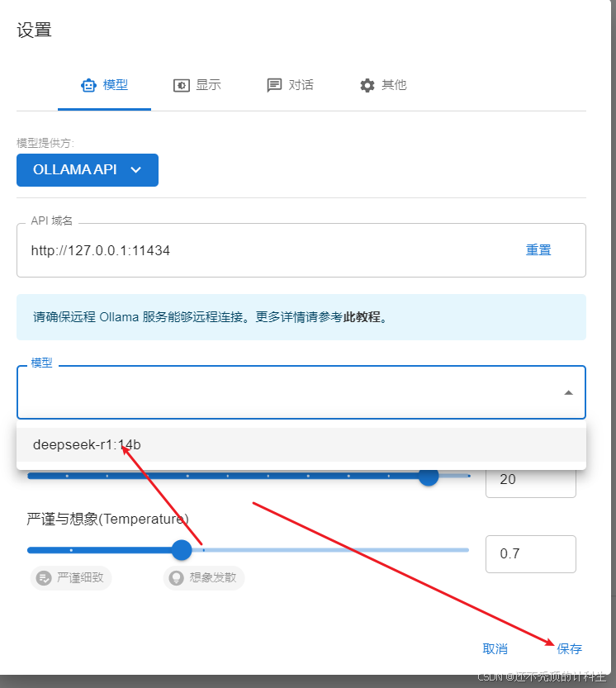Click the chat bubble icon beside 对话
This screenshot has height=688, width=616.
274,85
